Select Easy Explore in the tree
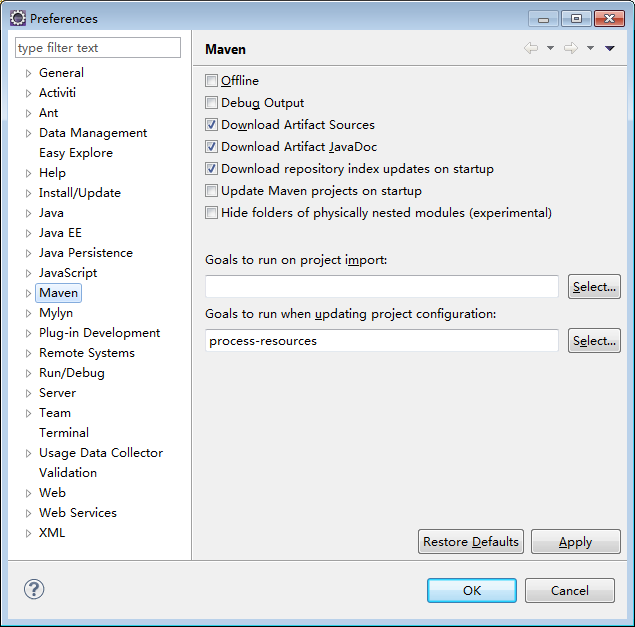This screenshot has width=635, height=627. pyautogui.click(x=76, y=153)
